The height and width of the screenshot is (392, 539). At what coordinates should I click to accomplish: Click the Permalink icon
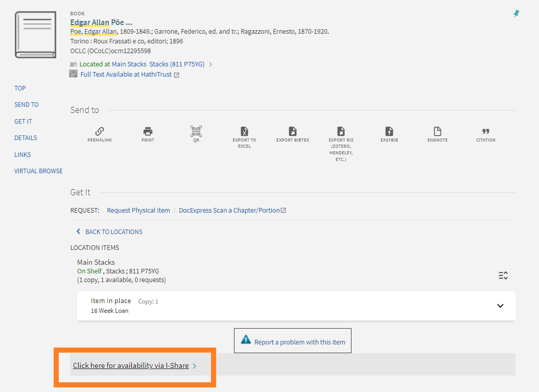(x=100, y=131)
